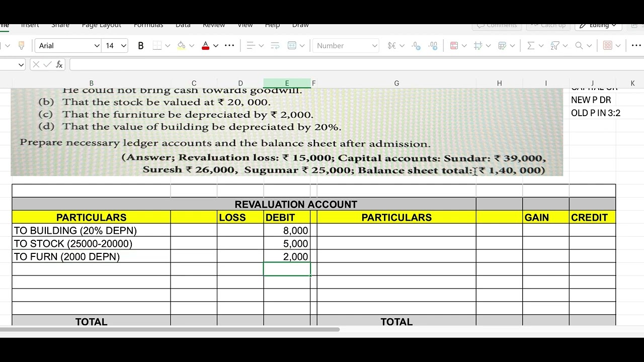
Task: Open the Formulas ribbon tab
Action: (148, 25)
